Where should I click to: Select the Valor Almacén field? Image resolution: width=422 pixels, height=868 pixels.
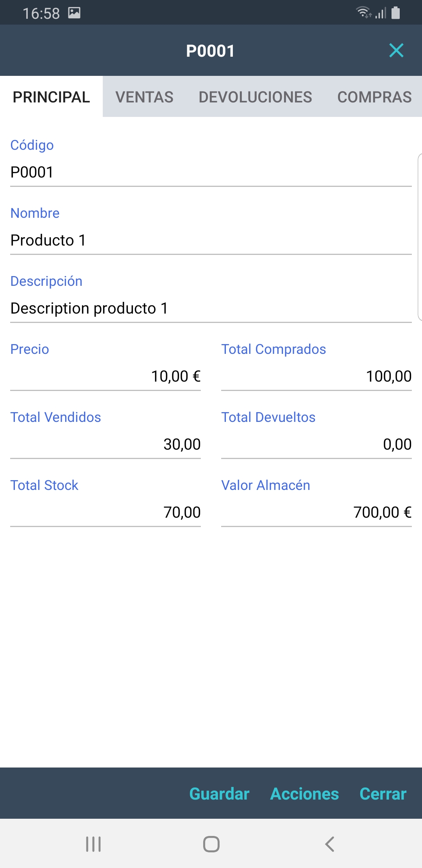pyautogui.click(x=316, y=513)
